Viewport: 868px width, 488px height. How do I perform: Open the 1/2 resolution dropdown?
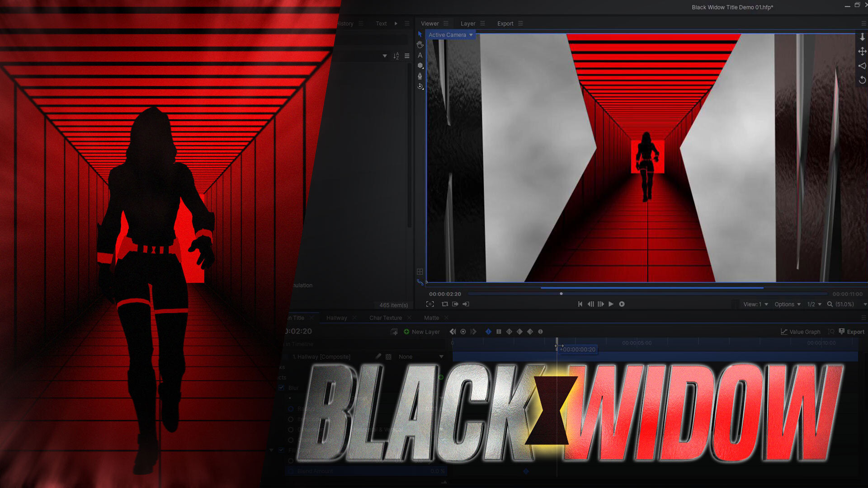click(x=814, y=304)
